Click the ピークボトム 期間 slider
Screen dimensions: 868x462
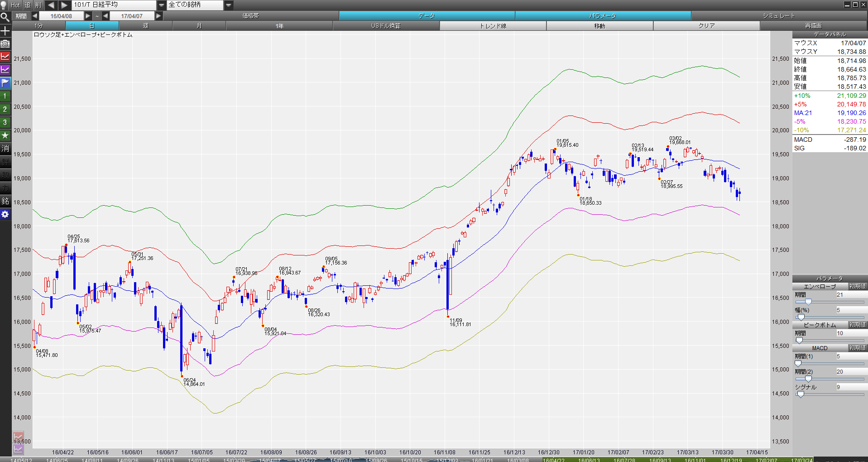[830, 340]
